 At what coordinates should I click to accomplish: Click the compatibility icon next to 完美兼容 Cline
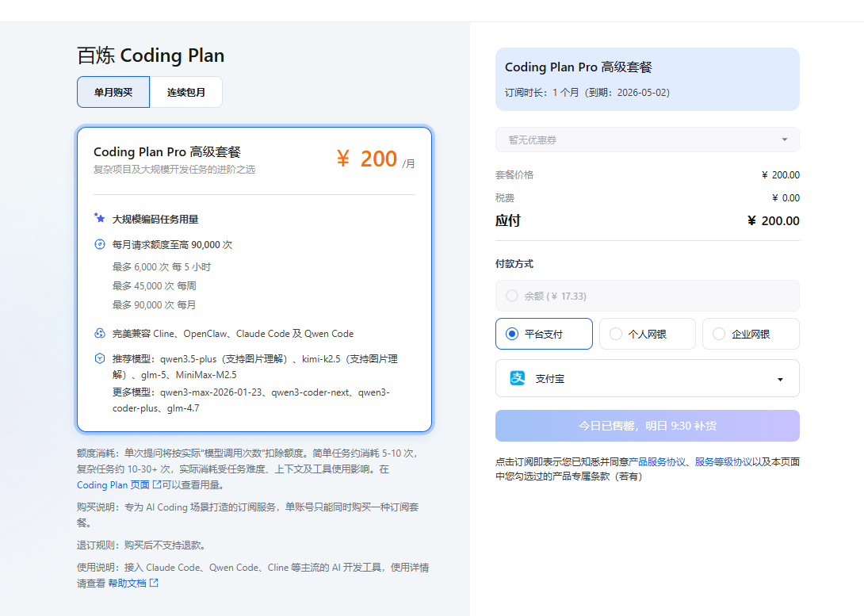click(100, 333)
